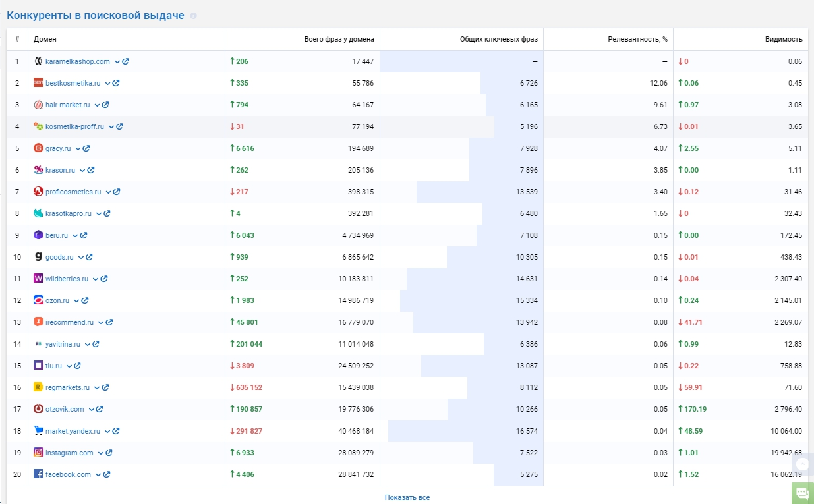The image size is (814, 504).
Task: Open ozon.ru external link icon
Action: click(85, 300)
